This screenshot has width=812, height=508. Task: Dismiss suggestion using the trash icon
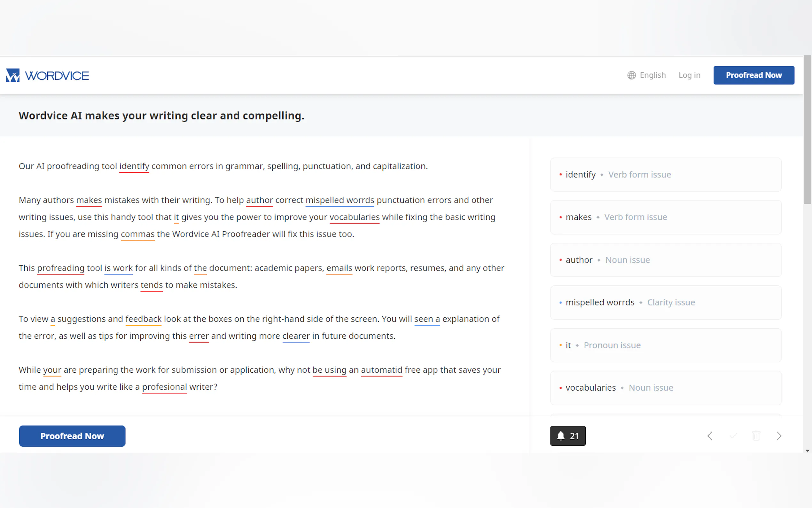pos(756,436)
